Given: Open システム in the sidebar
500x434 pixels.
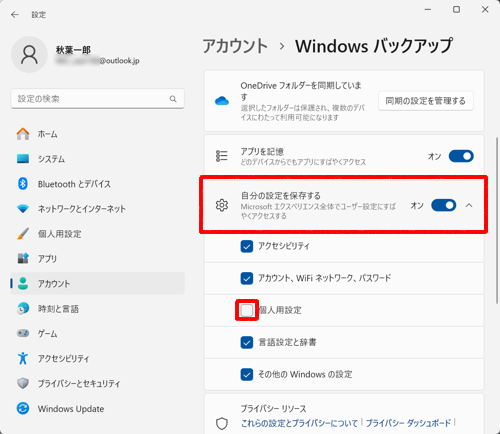Looking at the screenshot, I should 97,159.
